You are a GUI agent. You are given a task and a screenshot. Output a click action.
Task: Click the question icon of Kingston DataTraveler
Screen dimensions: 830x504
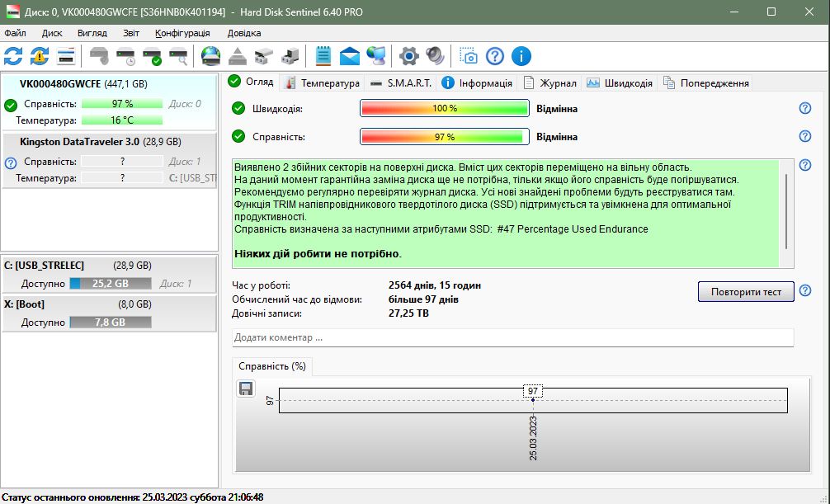11,163
